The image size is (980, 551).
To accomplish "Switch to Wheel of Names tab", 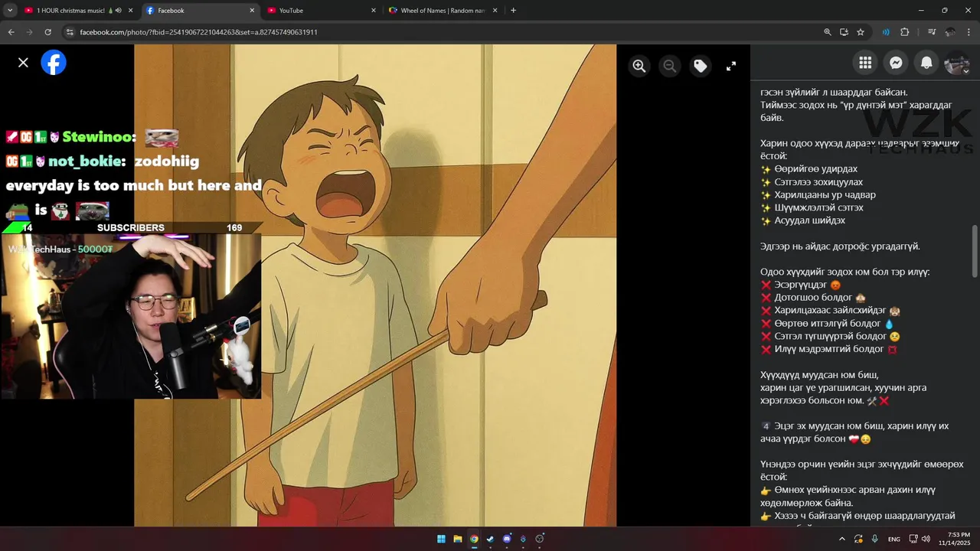I will pos(443,11).
